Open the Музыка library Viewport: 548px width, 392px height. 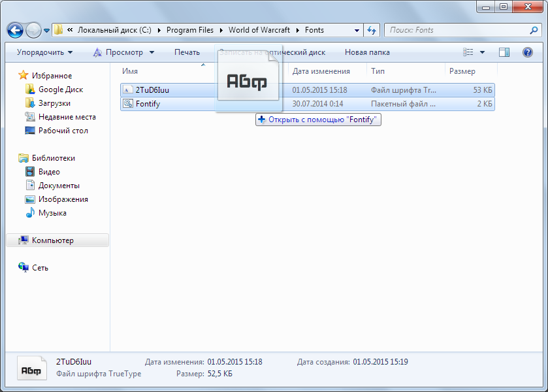coord(52,212)
